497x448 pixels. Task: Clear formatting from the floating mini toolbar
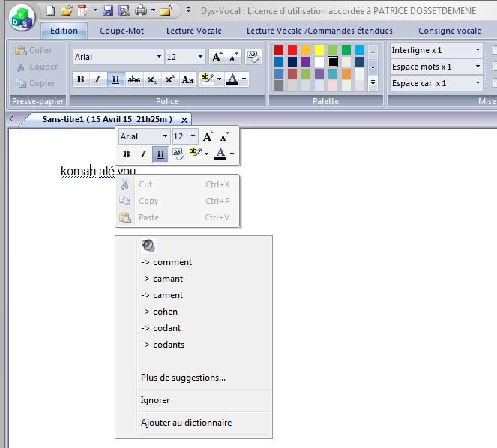[x=178, y=154]
